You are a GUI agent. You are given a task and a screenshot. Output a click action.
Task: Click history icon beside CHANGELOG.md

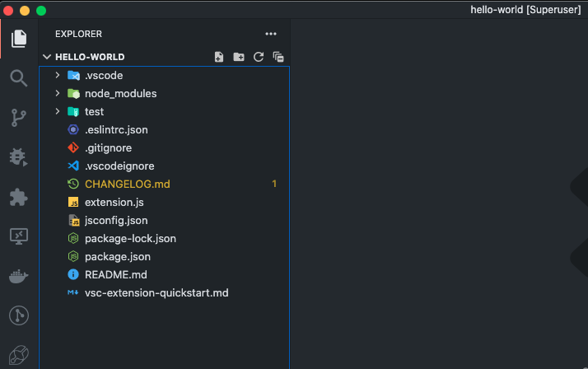(x=73, y=184)
